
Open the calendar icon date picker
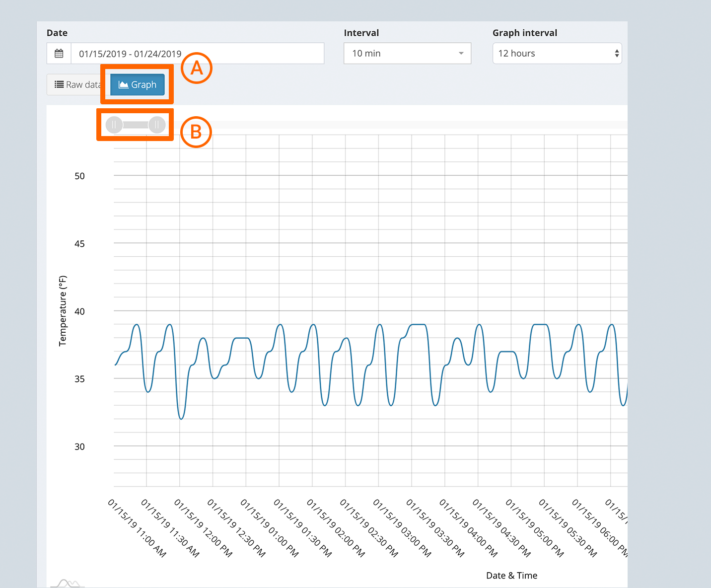point(59,53)
